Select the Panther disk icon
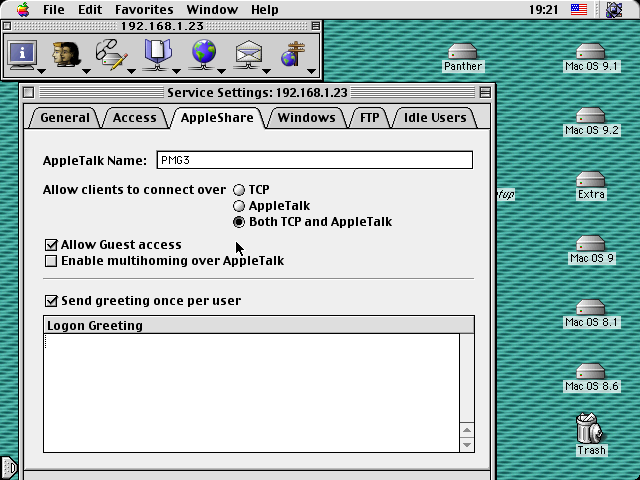Viewport: 640px width, 480px height. tap(462, 52)
